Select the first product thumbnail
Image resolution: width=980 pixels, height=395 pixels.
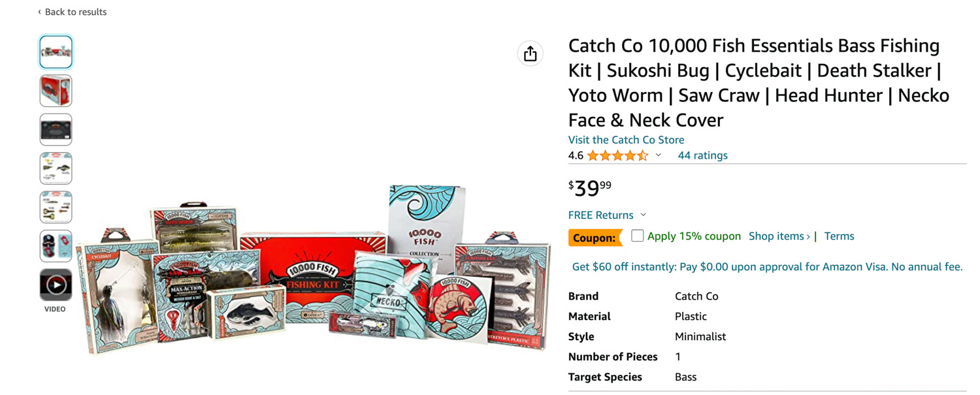(x=56, y=52)
